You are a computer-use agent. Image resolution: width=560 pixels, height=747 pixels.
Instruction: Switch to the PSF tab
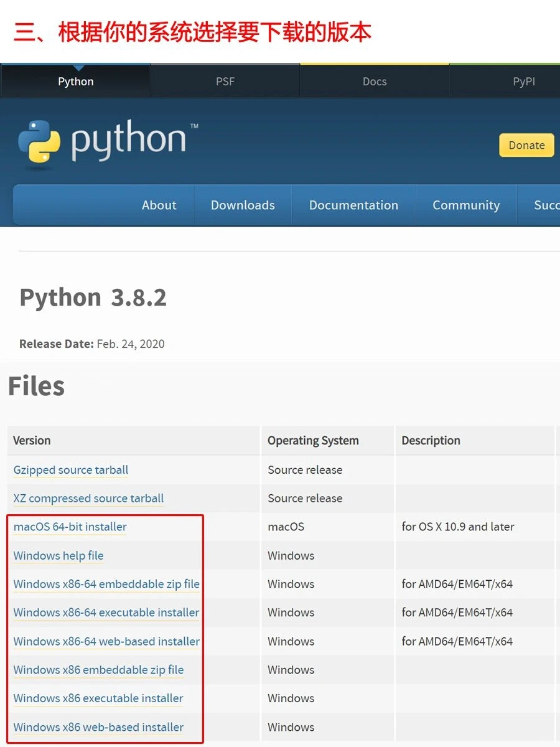coord(225,81)
